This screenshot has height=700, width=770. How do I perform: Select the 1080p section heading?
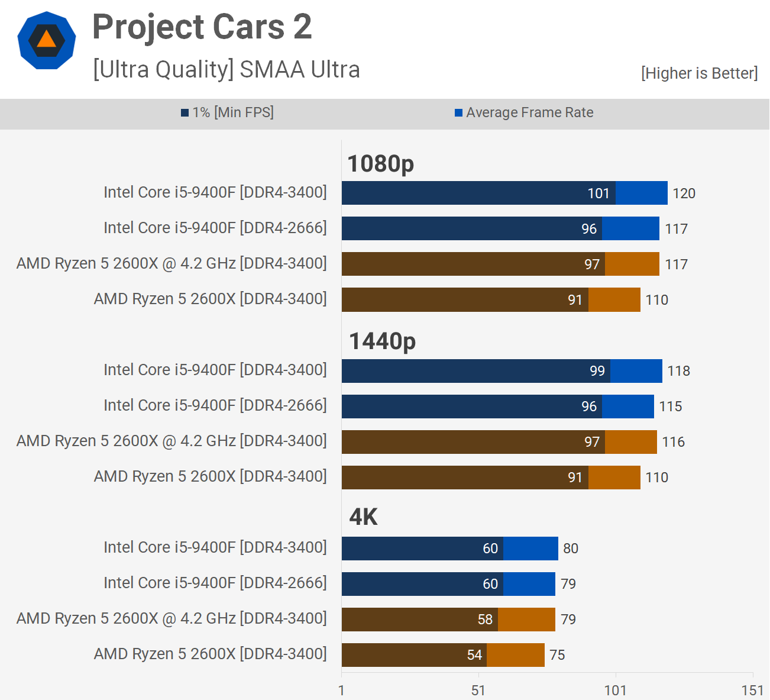(380, 163)
